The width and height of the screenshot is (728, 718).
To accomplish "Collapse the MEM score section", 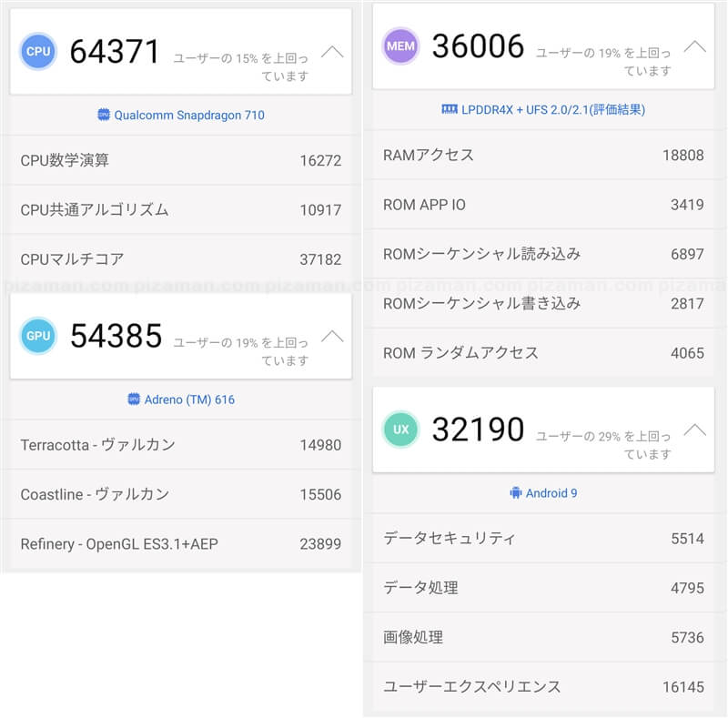I will pyautogui.click(x=694, y=46).
